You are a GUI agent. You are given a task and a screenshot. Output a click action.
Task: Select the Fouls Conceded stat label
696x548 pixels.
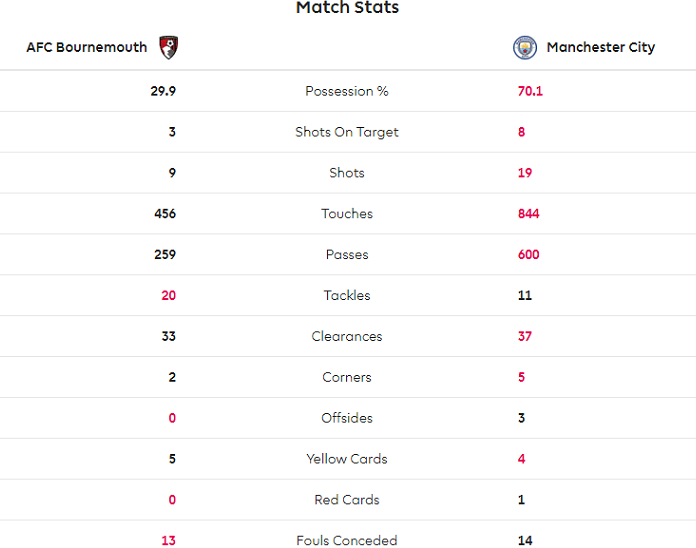(347, 541)
